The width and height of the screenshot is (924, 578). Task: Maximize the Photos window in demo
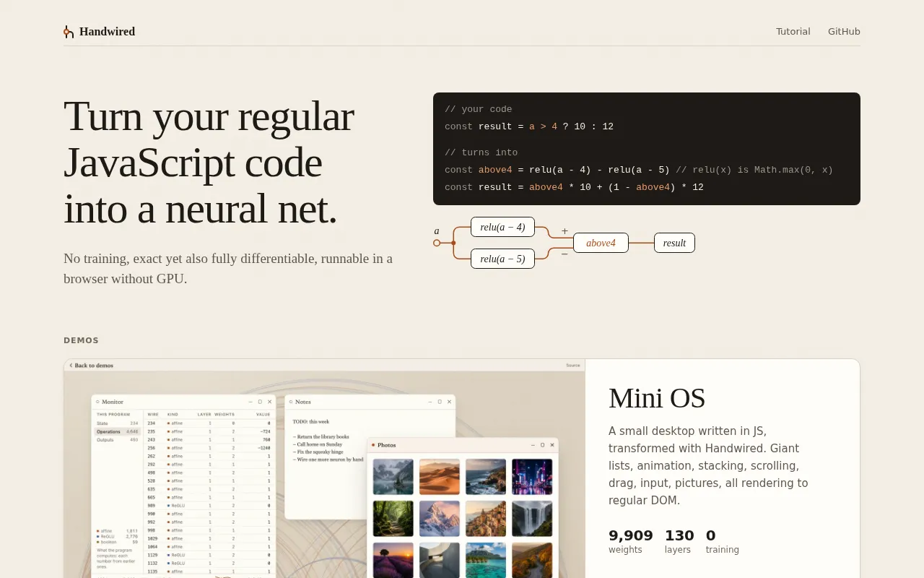542,445
